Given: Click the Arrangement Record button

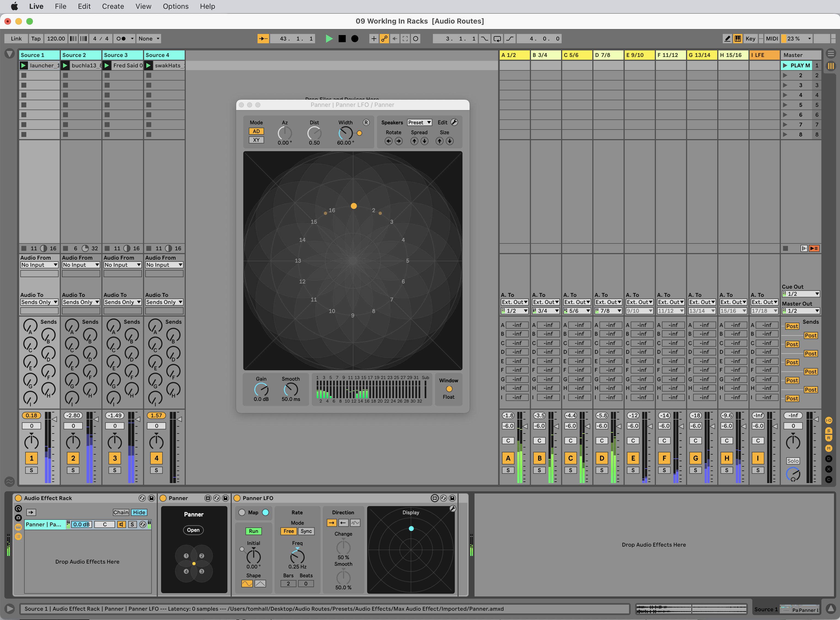Looking at the screenshot, I should [355, 39].
